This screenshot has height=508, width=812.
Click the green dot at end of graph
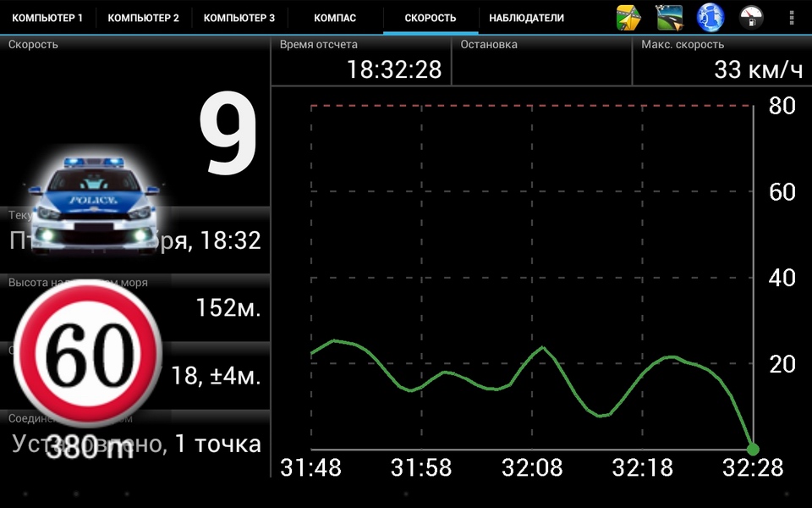click(x=753, y=450)
